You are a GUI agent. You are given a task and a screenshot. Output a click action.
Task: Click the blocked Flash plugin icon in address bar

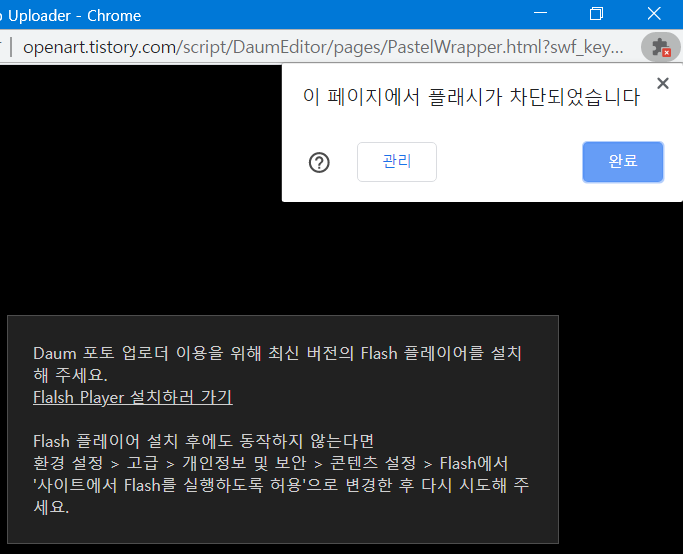coord(660,47)
